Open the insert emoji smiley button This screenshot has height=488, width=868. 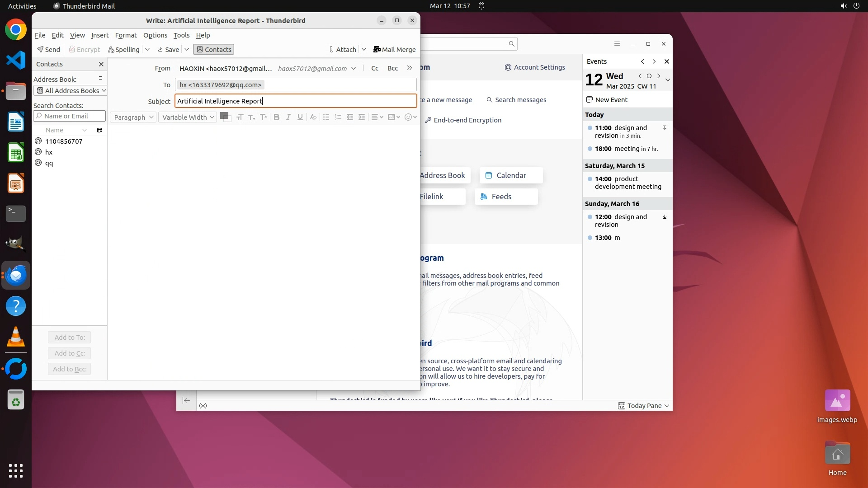tap(408, 117)
